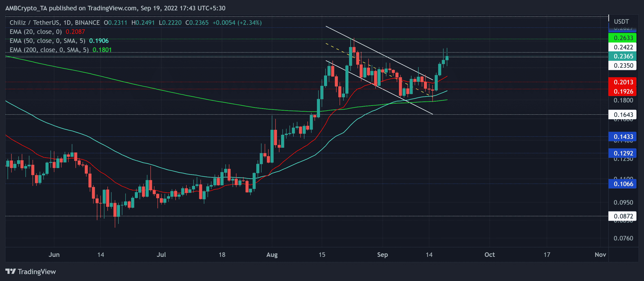Click the current price 0.2365 label

(x=622, y=56)
